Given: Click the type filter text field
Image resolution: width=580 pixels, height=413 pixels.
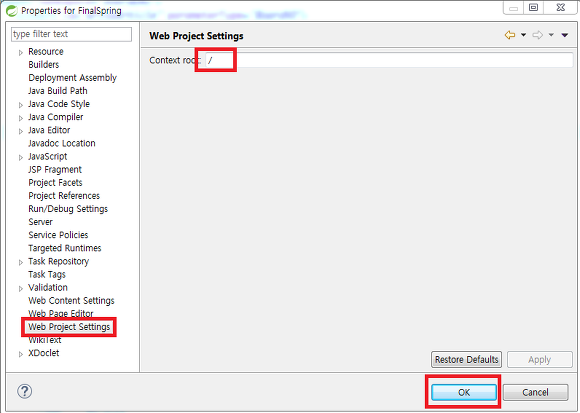Looking at the screenshot, I should coord(71,34).
